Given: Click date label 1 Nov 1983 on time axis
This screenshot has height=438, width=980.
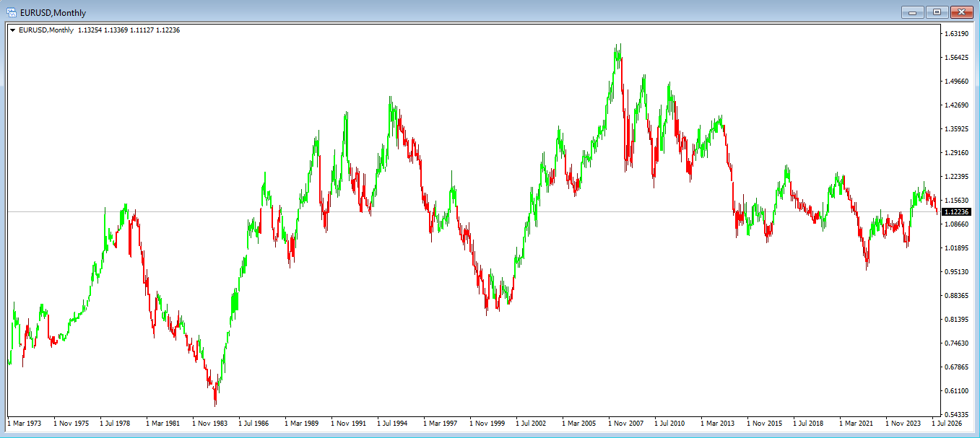Looking at the screenshot, I should tap(210, 424).
